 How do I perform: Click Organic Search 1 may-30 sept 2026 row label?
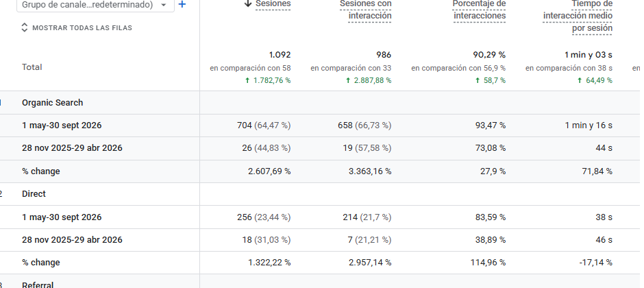(x=62, y=125)
